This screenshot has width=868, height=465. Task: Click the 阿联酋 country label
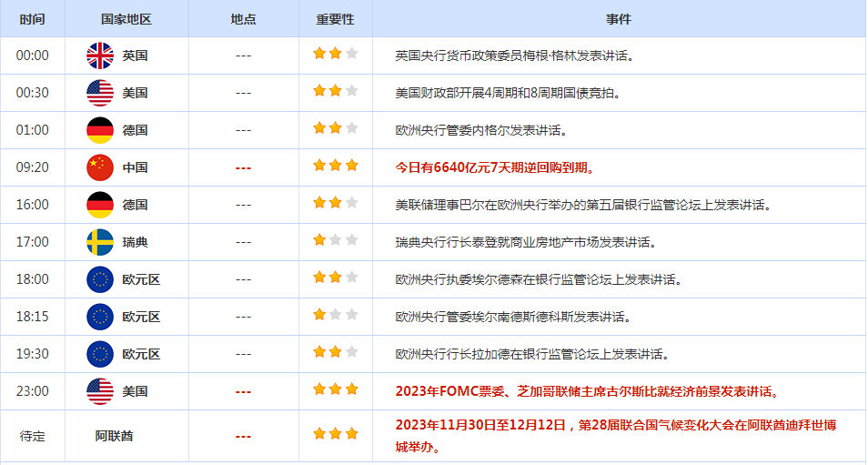pyautogui.click(x=114, y=436)
